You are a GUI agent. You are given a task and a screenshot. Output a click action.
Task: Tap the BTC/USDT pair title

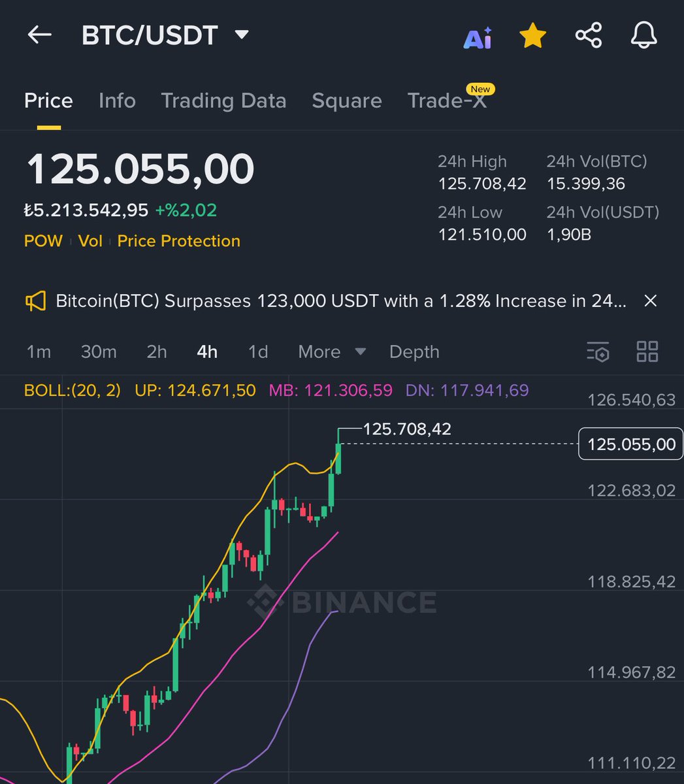click(150, 35)
